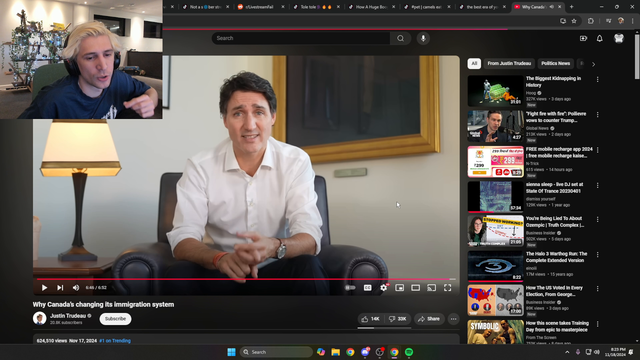Seek on the red video progress bar
Screen dimensions: 640x360
coord(246,279)
